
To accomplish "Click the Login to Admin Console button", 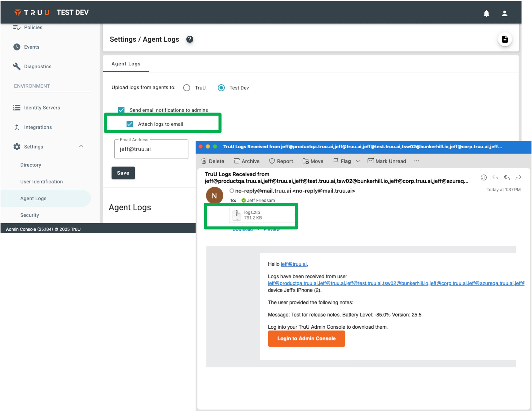I will 306,339.
